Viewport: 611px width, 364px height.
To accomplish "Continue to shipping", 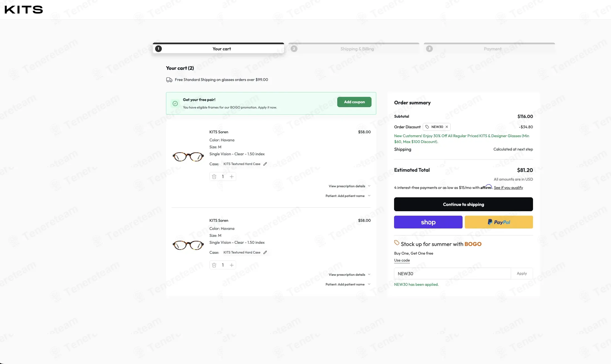I will click(463, 204).
